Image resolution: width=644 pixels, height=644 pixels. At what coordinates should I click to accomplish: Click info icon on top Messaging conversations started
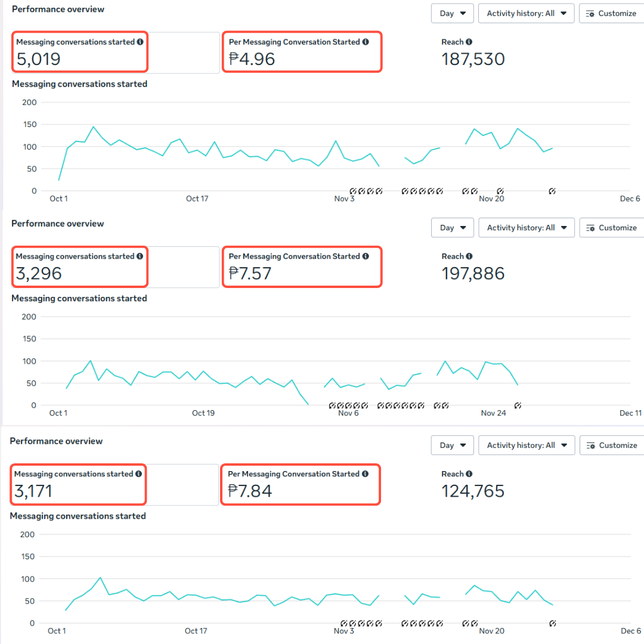point(140,42)
